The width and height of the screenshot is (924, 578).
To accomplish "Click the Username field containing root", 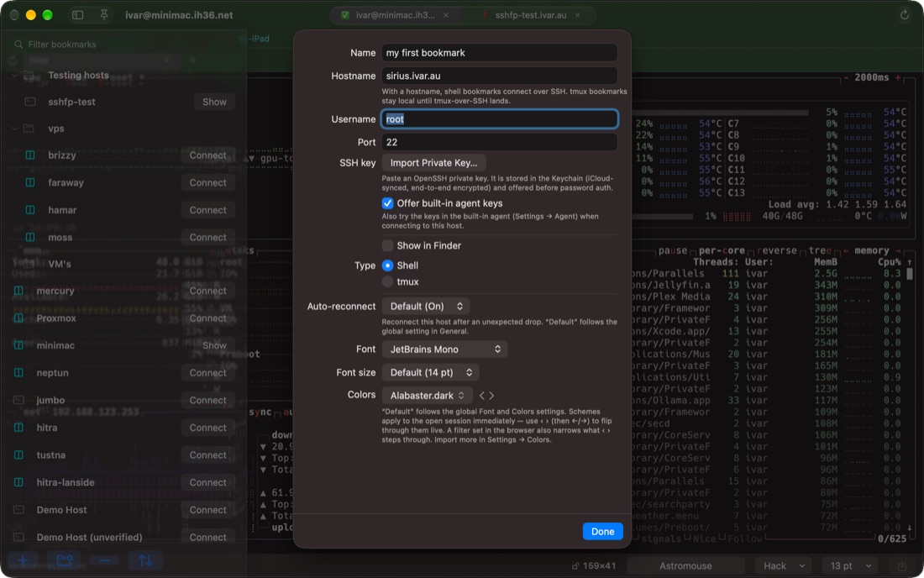I will (499, 119).
